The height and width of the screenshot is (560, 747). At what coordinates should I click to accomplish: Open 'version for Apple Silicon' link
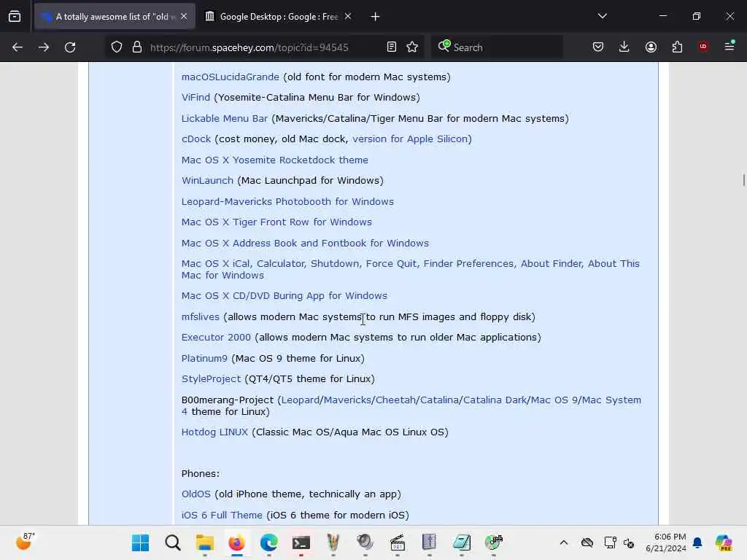[410, 139]
